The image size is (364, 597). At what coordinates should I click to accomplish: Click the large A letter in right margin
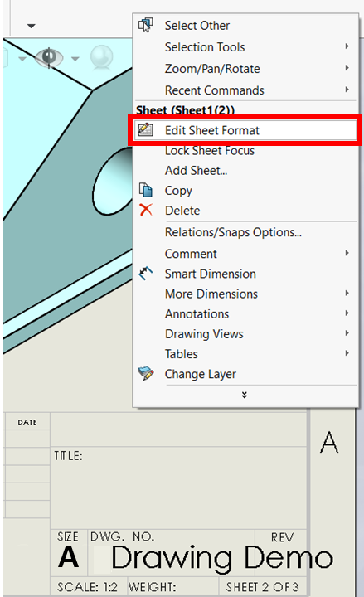329,442
